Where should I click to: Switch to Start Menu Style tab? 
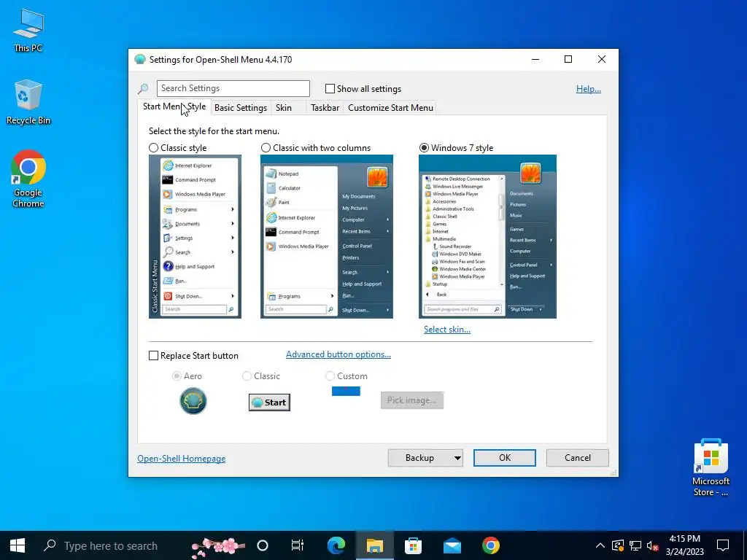pos(174,106)
